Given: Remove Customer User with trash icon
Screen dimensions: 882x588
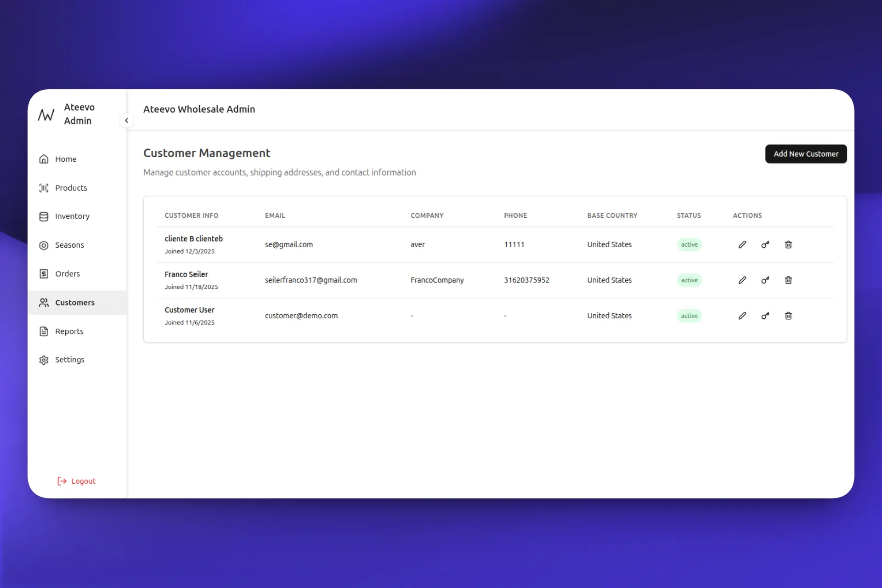Looking at the screenshot, I should pyautogui.click(x=788, y=316).
